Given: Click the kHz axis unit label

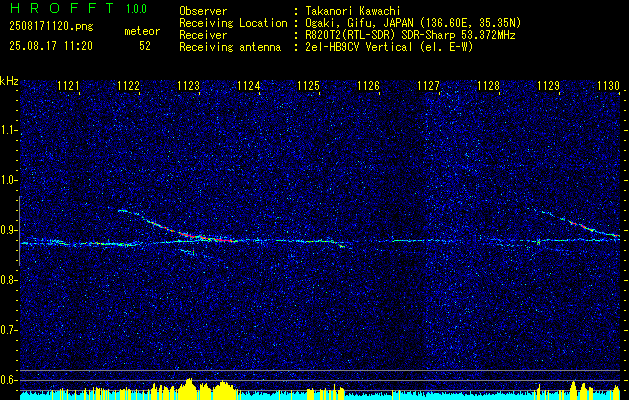Looking at the screenshot, I should pyautogui.click(x=9, y=81).
